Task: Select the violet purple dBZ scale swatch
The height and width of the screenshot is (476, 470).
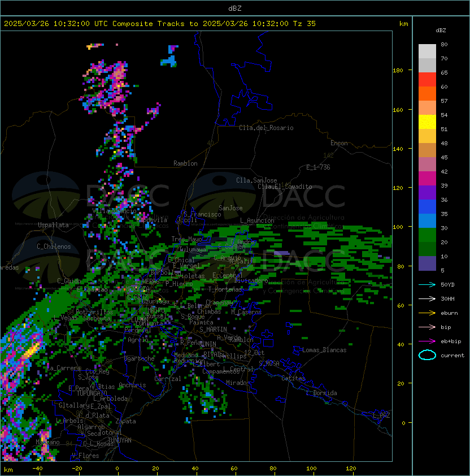Action: (427, 192)
